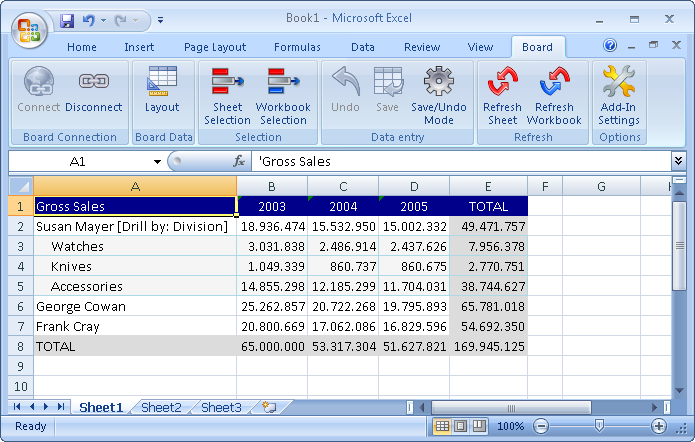Expand the formula bar
This screenshot has width=695, height=442.
pos(679,160)
